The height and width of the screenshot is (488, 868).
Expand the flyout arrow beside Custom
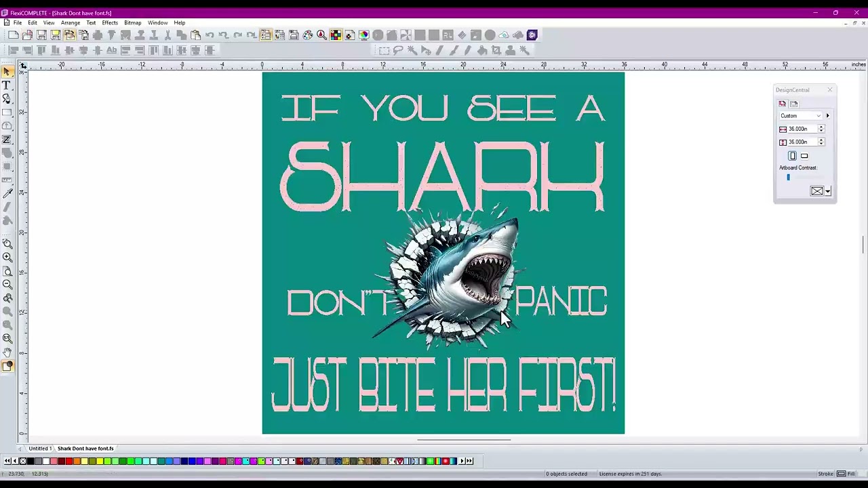point(827,116)
